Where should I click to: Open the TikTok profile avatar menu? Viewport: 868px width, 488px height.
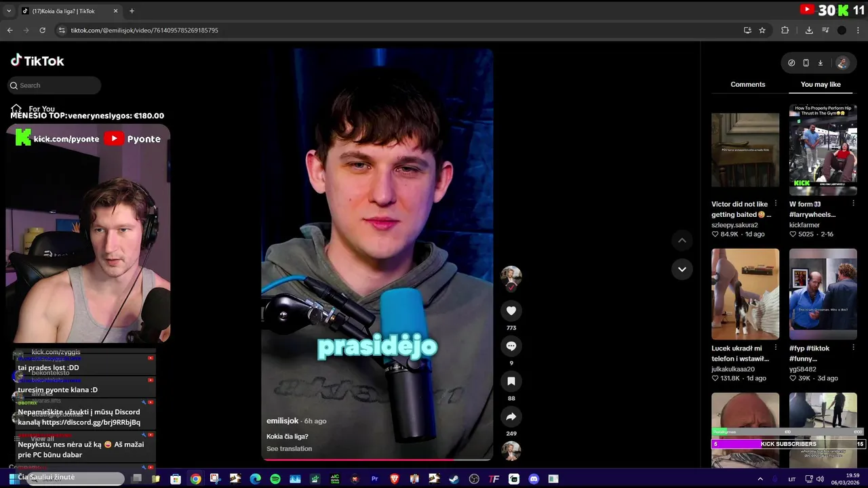842,62
